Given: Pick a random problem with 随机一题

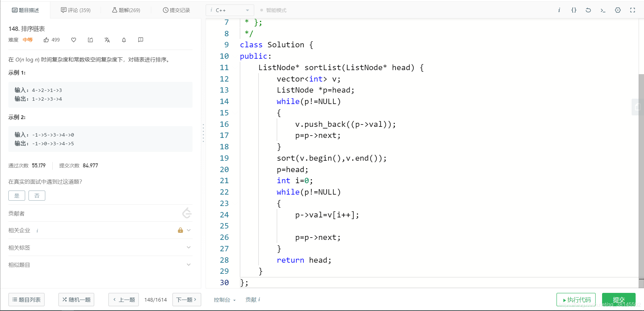Looking at the screenshot, I should point(76,300).
